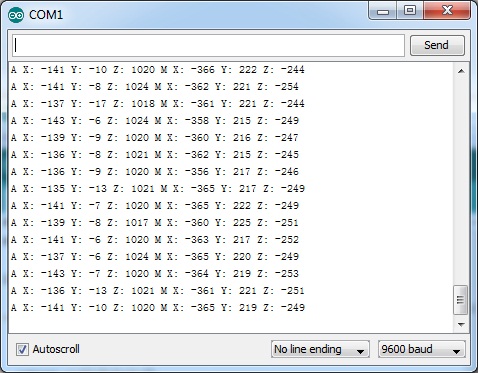Minimize the COM1 window
478x373 pixels.
point(383,11)
